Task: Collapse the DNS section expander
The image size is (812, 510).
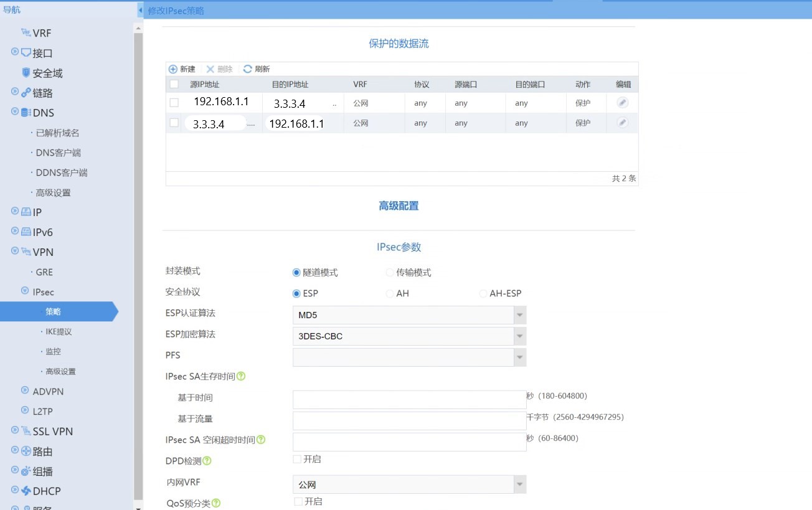Action: coord(15,111)
